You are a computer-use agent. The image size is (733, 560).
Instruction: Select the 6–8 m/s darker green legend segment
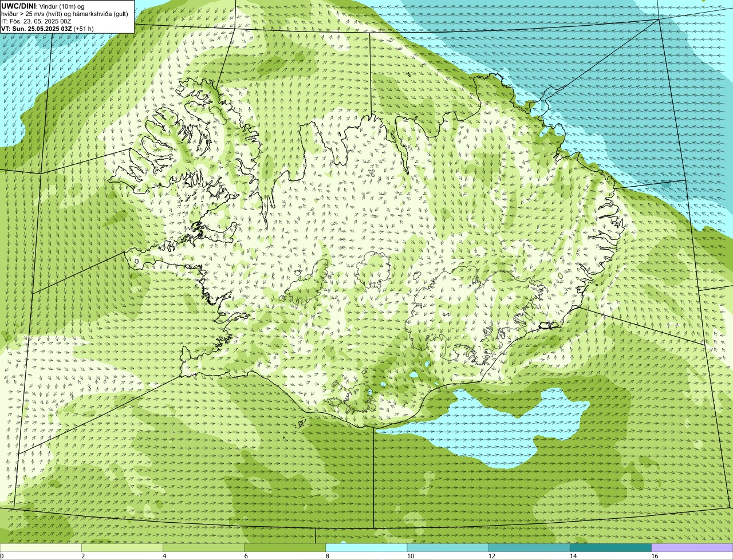[x=285, y=548]
